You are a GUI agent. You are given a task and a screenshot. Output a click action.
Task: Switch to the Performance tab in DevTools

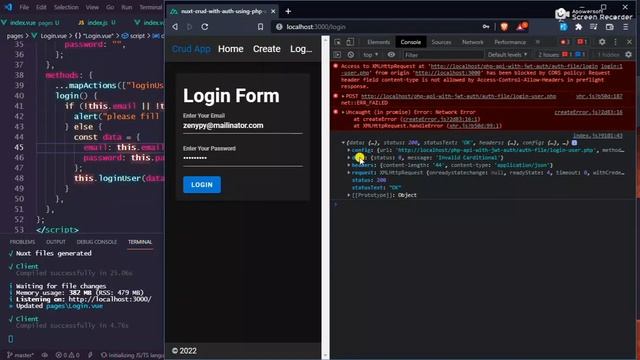coord(510,42)
